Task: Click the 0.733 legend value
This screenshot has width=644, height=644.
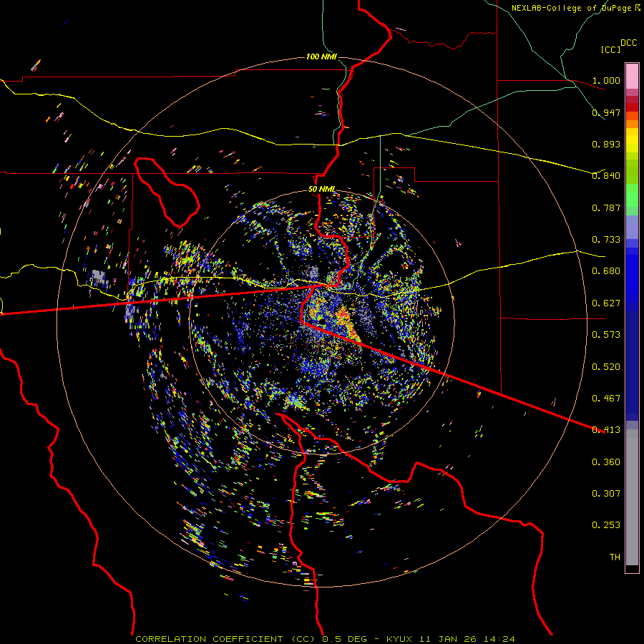Action: pyautogui.click(x=606, y=240)
